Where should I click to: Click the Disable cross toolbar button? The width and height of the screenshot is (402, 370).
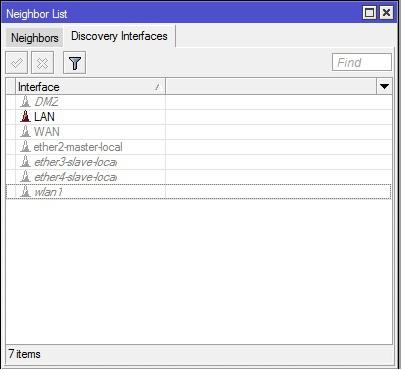point(42,63)
